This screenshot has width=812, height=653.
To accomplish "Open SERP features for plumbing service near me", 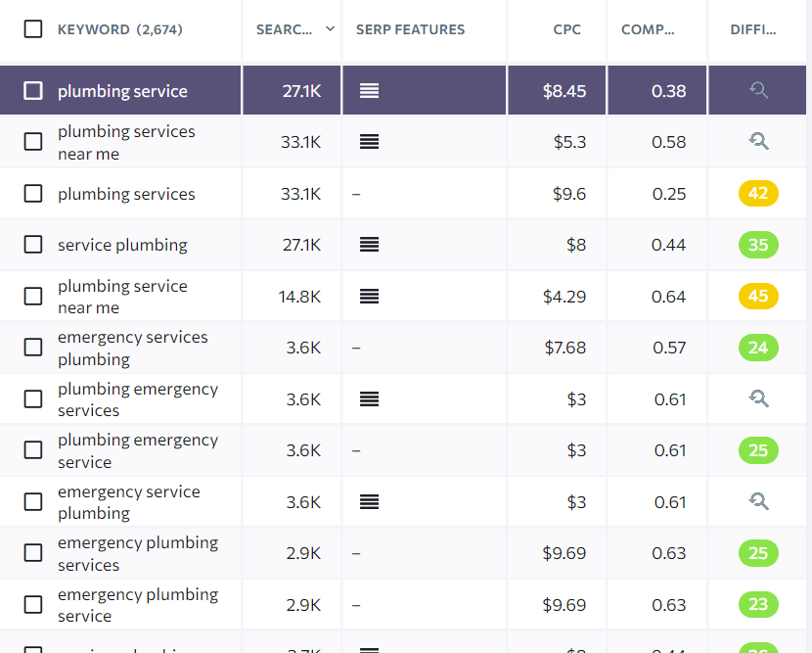I will click(369, 297).
